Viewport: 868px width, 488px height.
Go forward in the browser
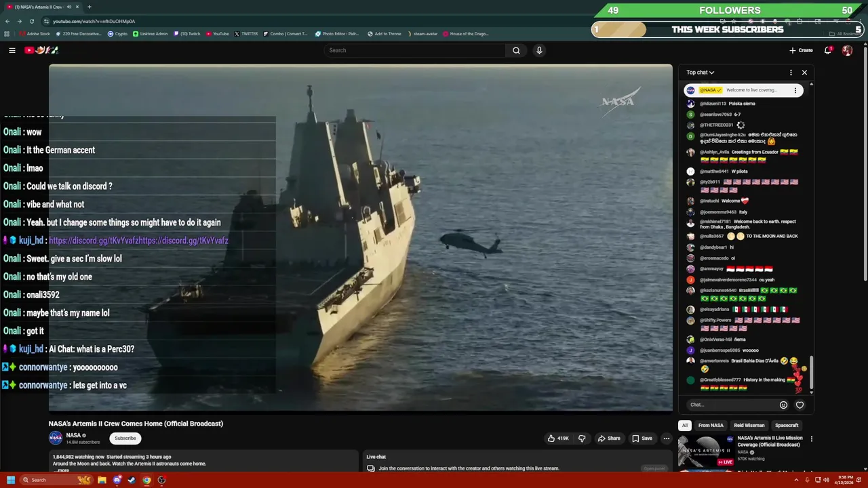20,21
